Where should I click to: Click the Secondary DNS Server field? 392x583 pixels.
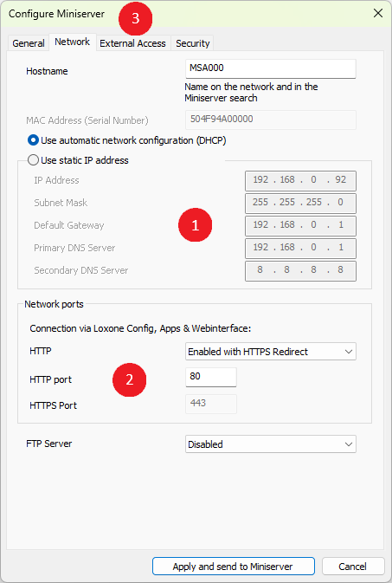click(300, 270)
